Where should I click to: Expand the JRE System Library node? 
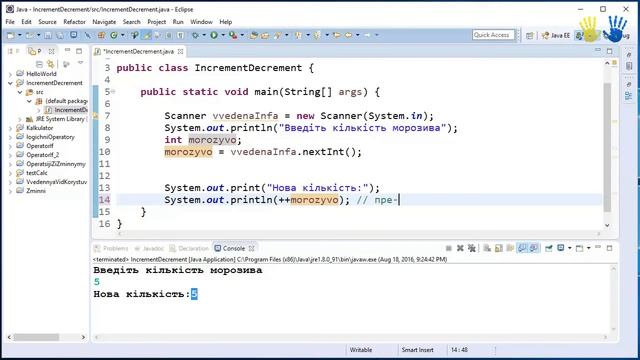[x=20, y=119]
